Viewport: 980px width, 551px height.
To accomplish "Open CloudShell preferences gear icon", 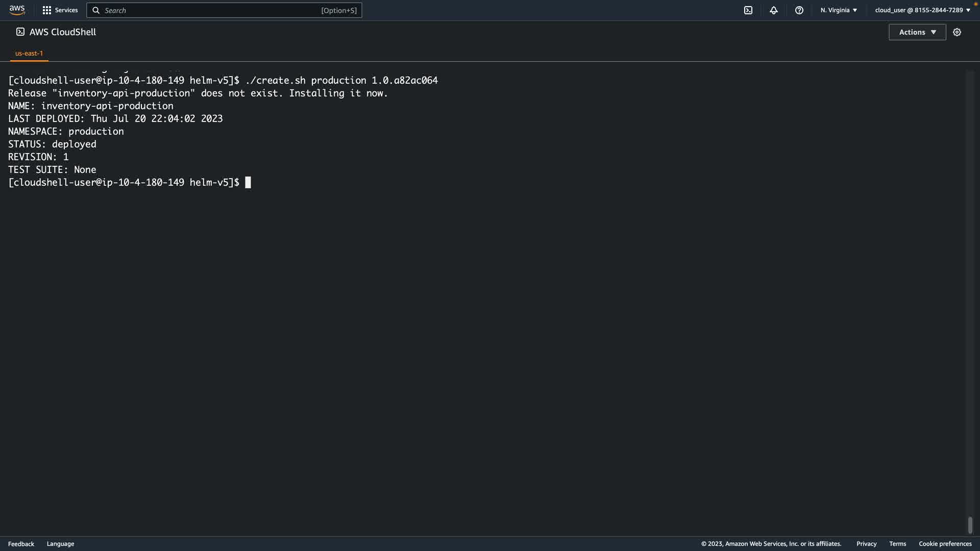I will click(x=957, y=32).
